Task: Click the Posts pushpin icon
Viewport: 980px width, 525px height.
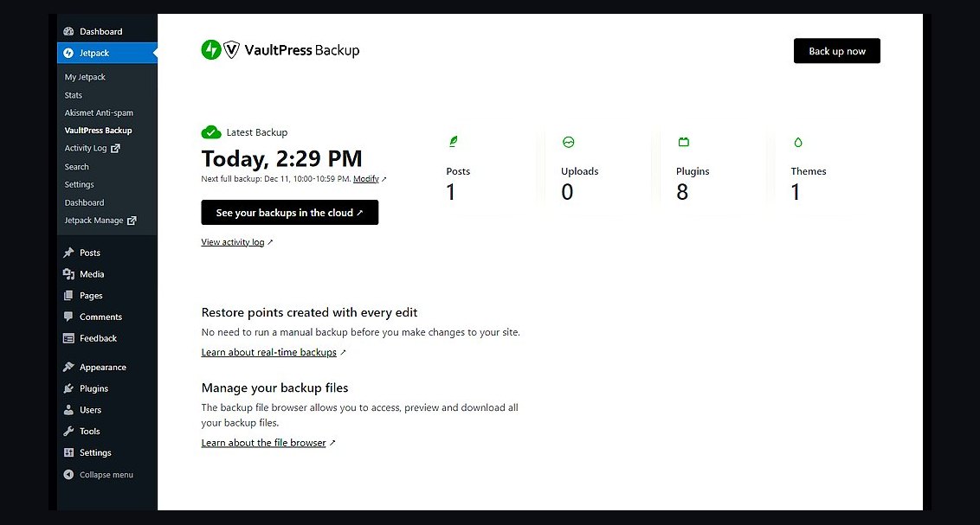Action: pos(68,253)
